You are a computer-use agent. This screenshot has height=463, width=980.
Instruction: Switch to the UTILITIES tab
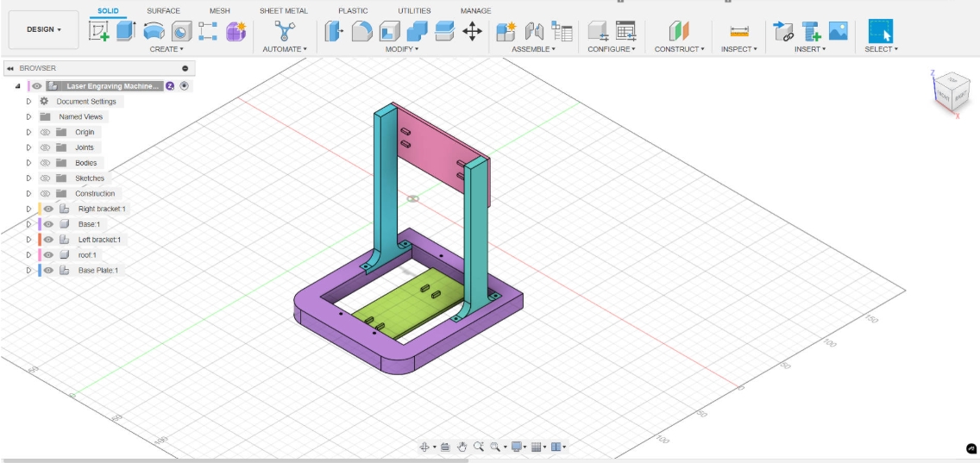[414, 10]
